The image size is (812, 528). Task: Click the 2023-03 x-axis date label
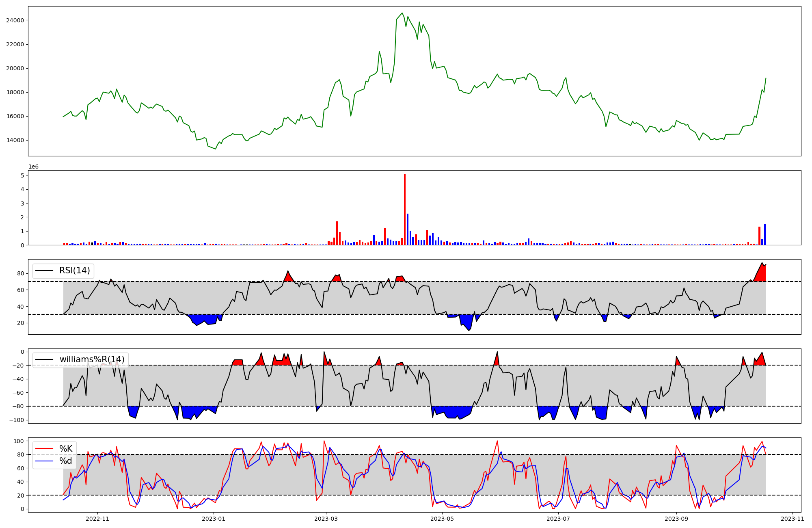pos(326,519)
